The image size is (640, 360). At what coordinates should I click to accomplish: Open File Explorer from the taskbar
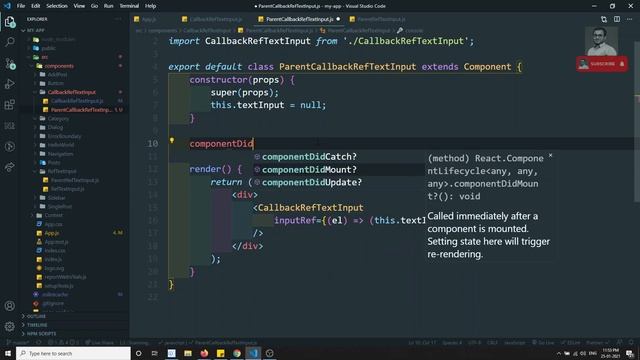point(188,353)
